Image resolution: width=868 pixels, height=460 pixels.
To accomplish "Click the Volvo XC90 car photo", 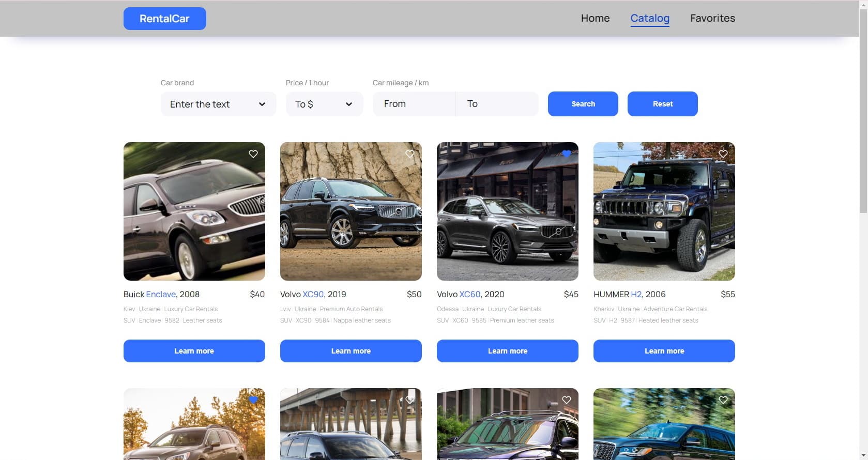I will pyautogui.click(x=351, y=211).
